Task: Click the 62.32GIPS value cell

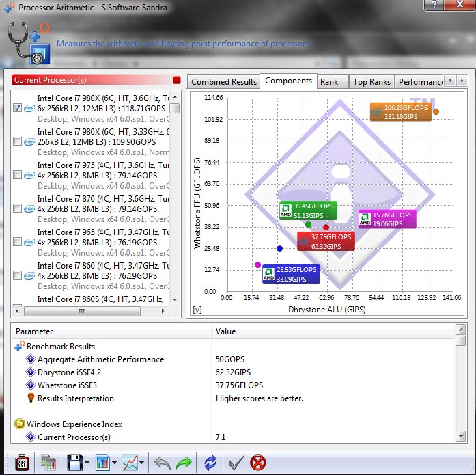Action: tap(233, 372)
